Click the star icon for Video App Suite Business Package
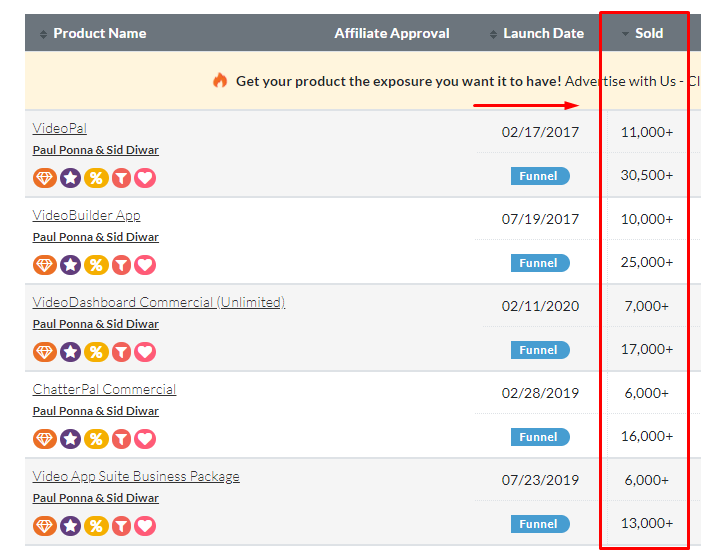Screen dimensions: 701x558 pyautogui.click(x=71, y=526)
